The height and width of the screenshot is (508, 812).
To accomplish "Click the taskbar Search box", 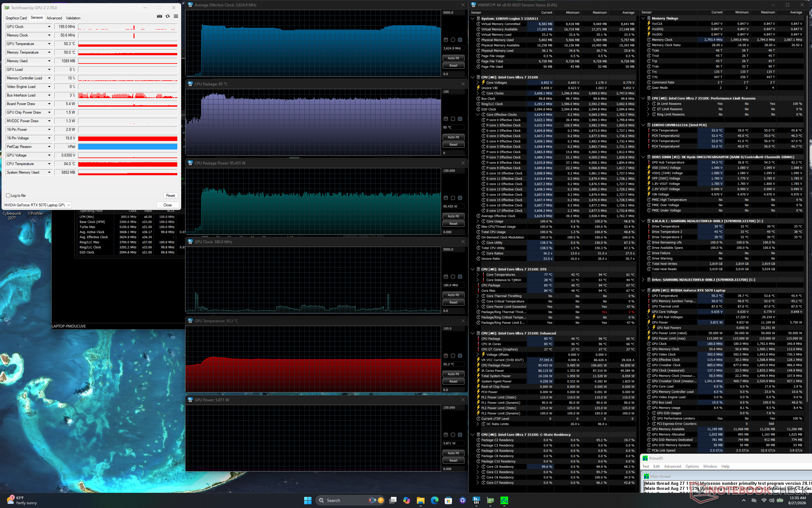I will coord(350,500).
